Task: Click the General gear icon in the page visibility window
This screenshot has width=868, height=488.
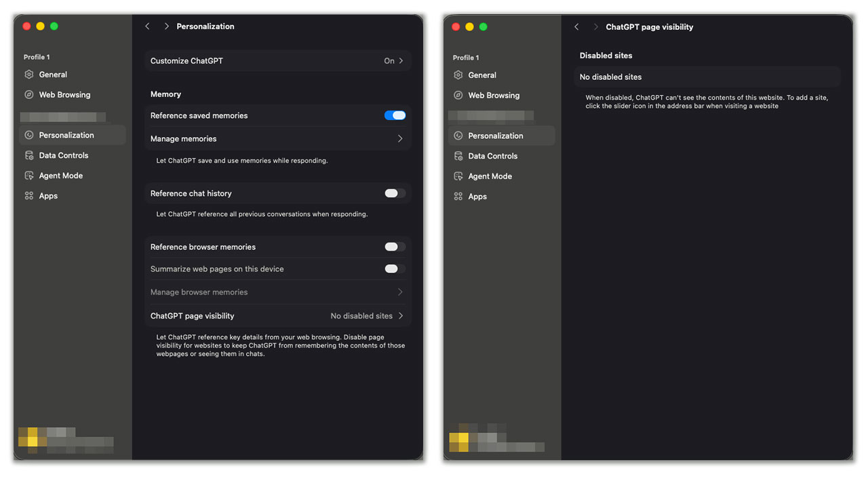Action: pyautogui.click(x=458, y=75)
